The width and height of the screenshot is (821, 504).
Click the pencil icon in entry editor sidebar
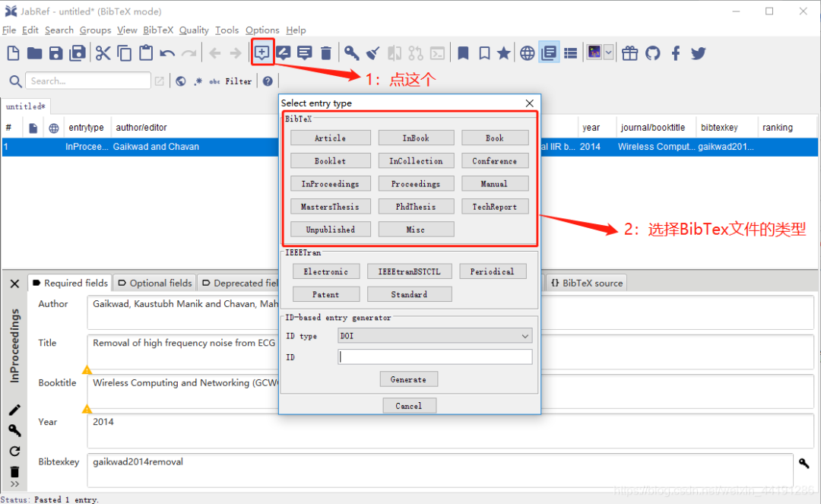pyautogui.click(x=14, y=409)
